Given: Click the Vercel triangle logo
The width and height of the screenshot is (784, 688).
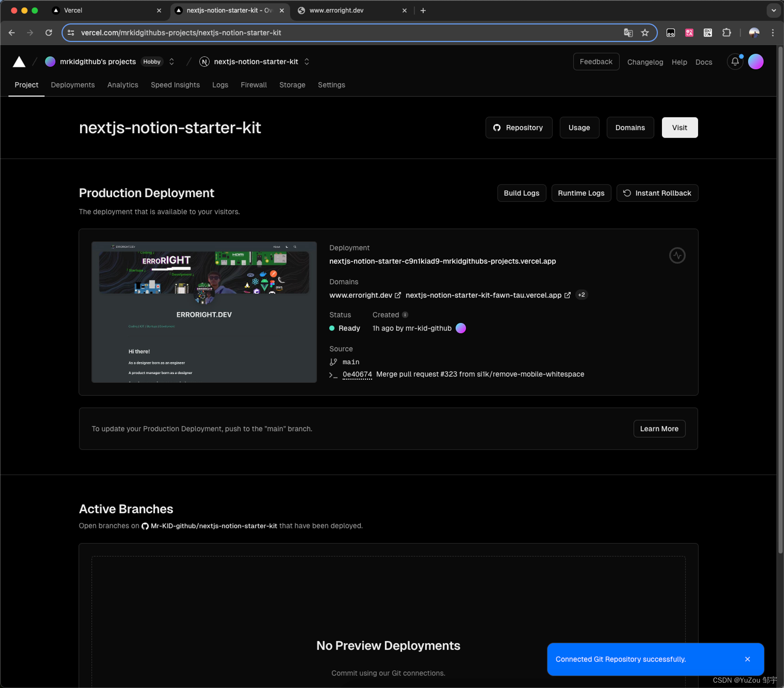Looking at the screenshot, I should 19,62.
